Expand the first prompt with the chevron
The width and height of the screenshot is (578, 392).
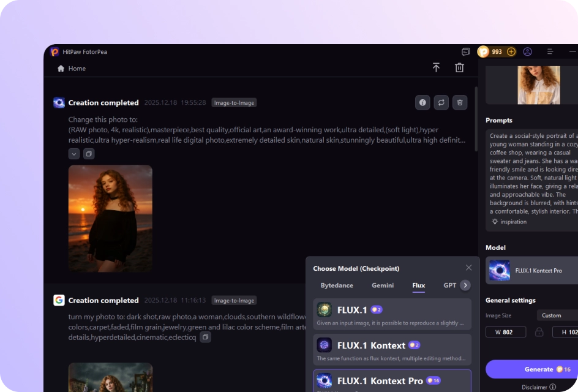(x=74, y=154)
